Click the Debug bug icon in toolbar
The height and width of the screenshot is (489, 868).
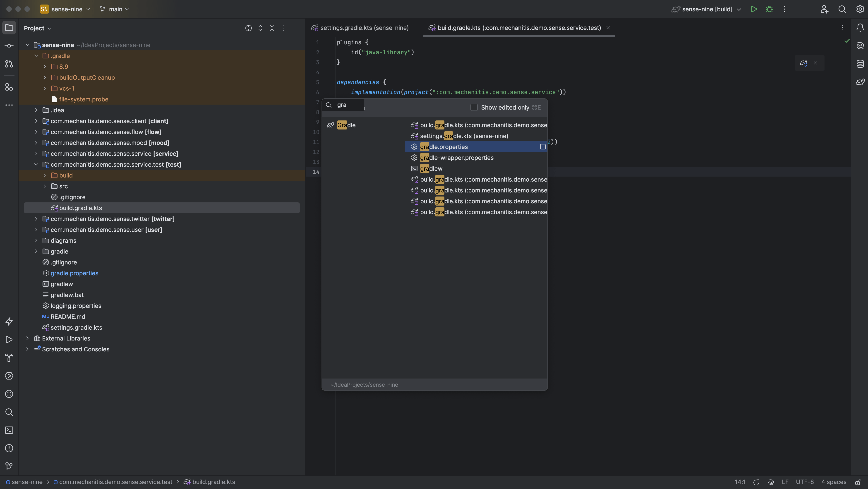[x=769, y=9]
